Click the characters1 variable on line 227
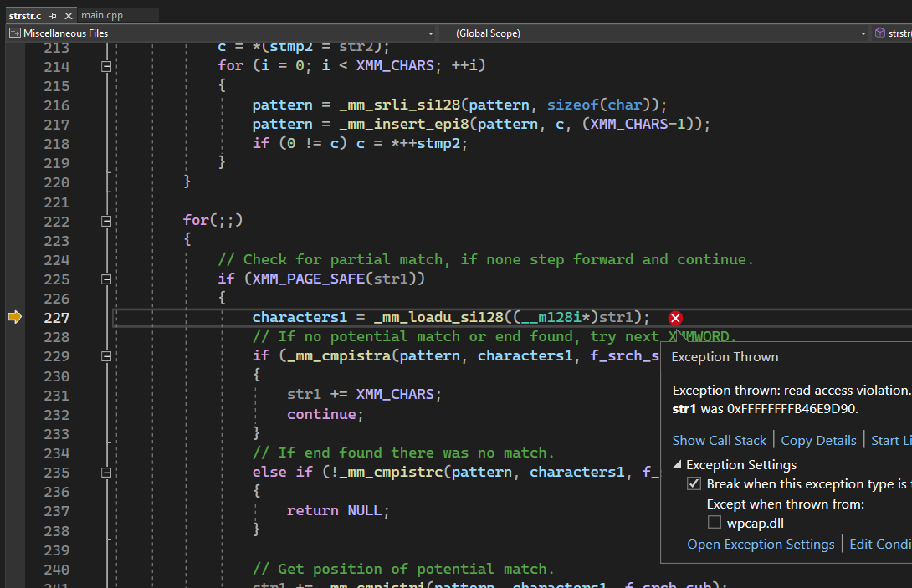Image resolution: width=912 pixels, height=588 pixels. click(x=300, y=317)
